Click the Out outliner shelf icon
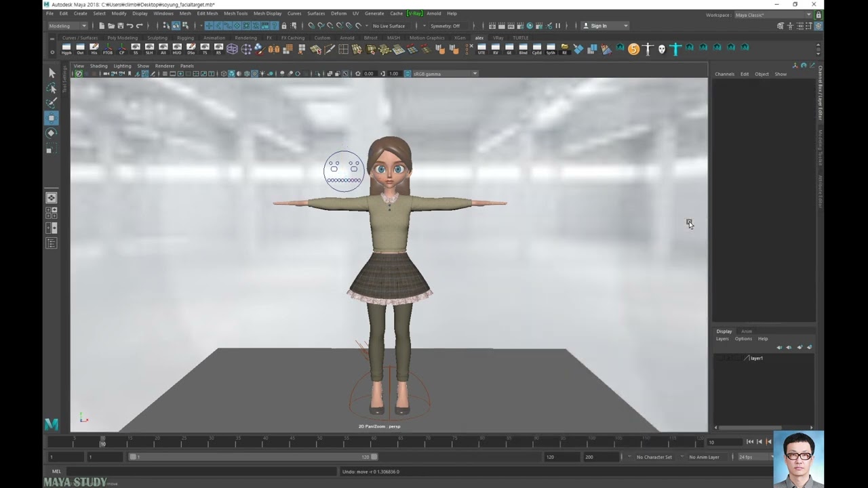 pyautogui.click(x=80, y=49)
